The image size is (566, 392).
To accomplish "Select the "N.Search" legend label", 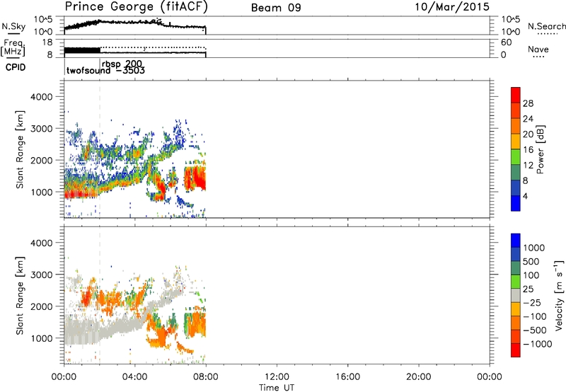I will tap(546, 26).
